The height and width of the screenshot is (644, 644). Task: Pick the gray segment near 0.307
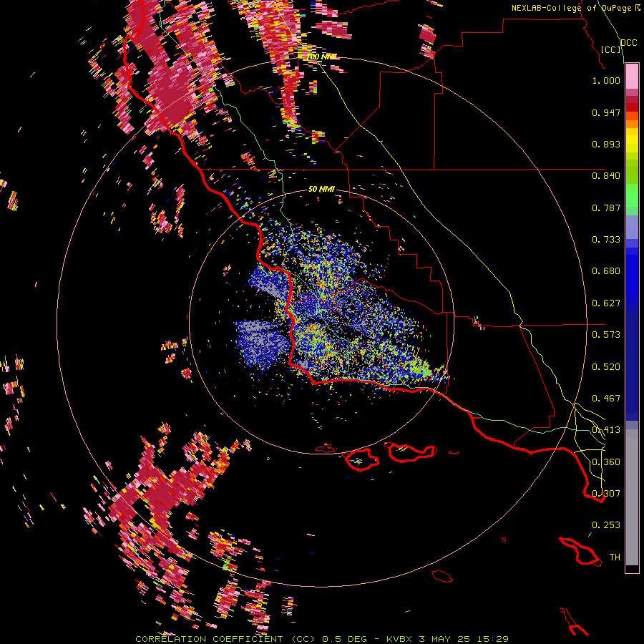[x=632, y=497]
